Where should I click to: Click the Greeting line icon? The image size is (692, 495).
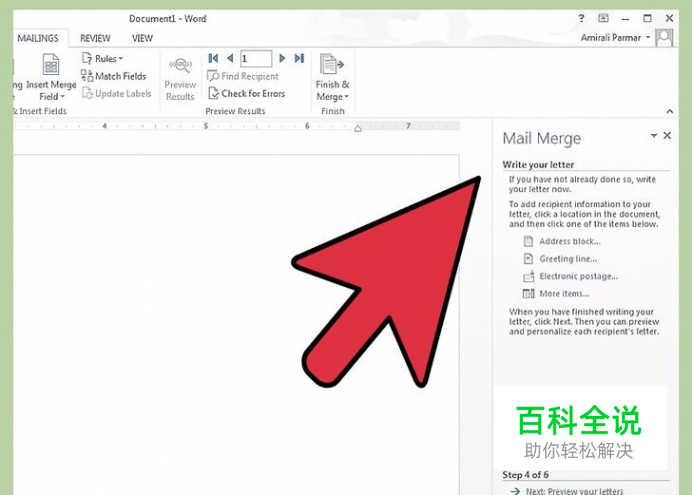pyautogui.click(x=528, y=259)
